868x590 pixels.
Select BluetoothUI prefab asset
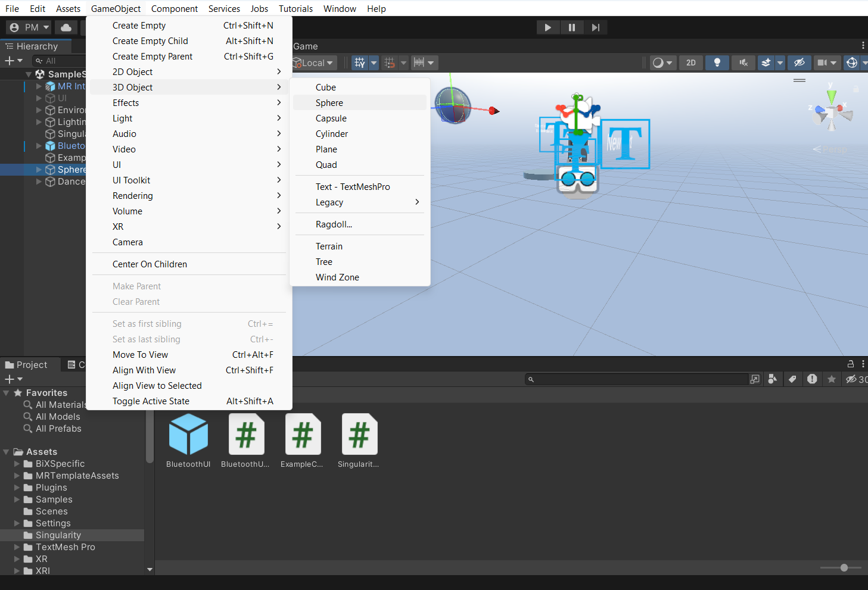click(x=188, y=441)
